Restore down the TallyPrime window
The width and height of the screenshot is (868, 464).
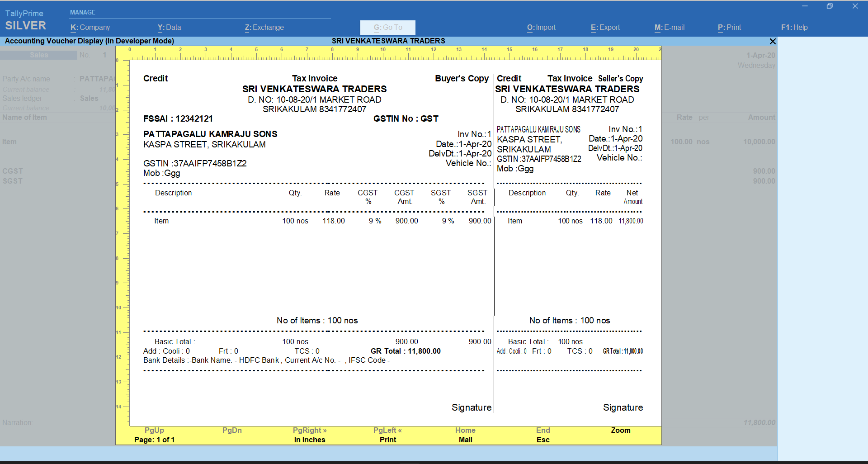[830, 6]
